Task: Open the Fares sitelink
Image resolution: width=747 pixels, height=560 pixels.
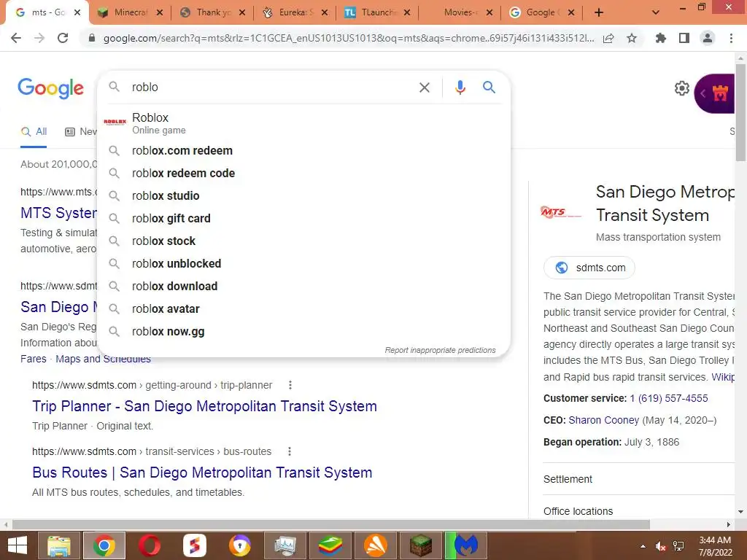Action: click(34, 359)
